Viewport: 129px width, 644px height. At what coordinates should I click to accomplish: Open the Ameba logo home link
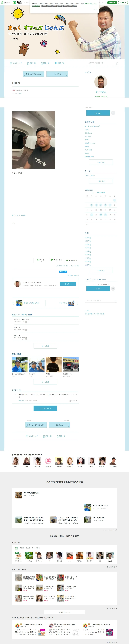pos(5,2)
